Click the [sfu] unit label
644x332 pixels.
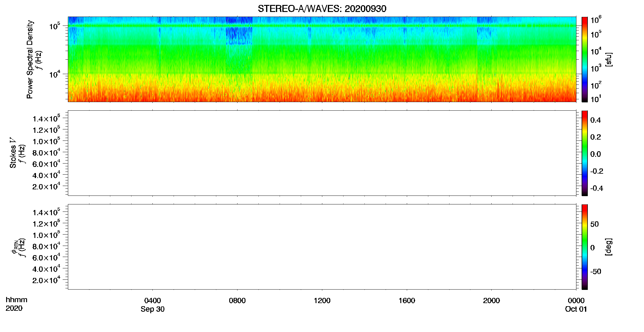pyautogui.click(x=609, y=59)
